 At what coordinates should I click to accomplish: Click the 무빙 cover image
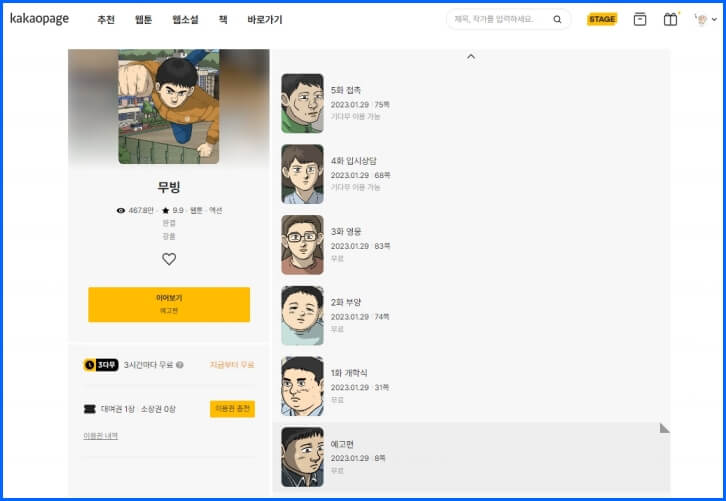[169, 106]
